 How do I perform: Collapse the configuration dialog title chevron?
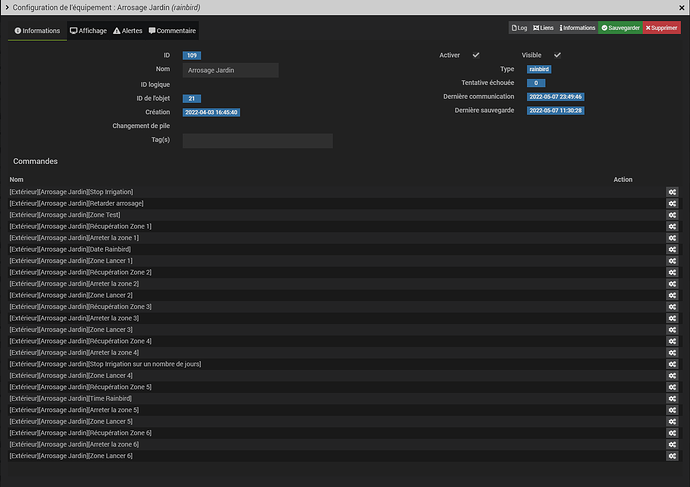tap(7, 7)
